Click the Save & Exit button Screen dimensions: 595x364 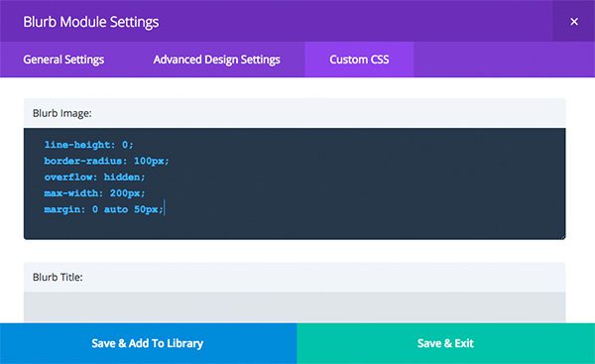coord(446,343)
